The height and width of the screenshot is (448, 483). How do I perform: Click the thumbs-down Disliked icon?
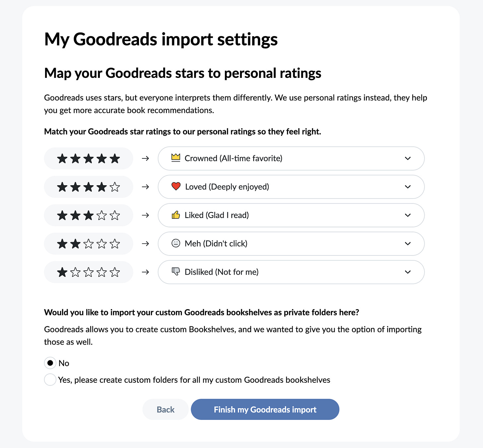[175, 272]
